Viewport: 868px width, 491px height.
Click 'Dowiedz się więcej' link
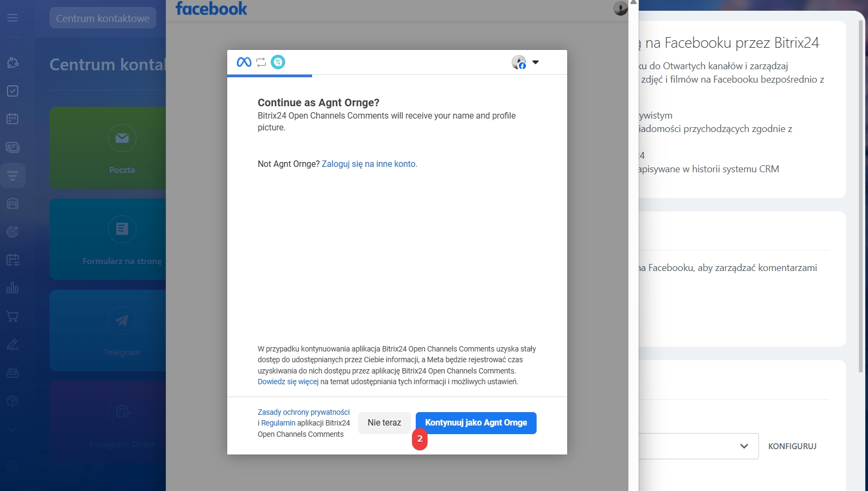288,382
